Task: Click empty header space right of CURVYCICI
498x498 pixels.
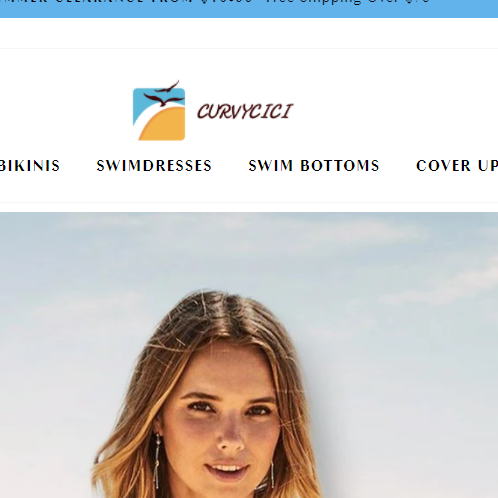Action: coord(393,110)
